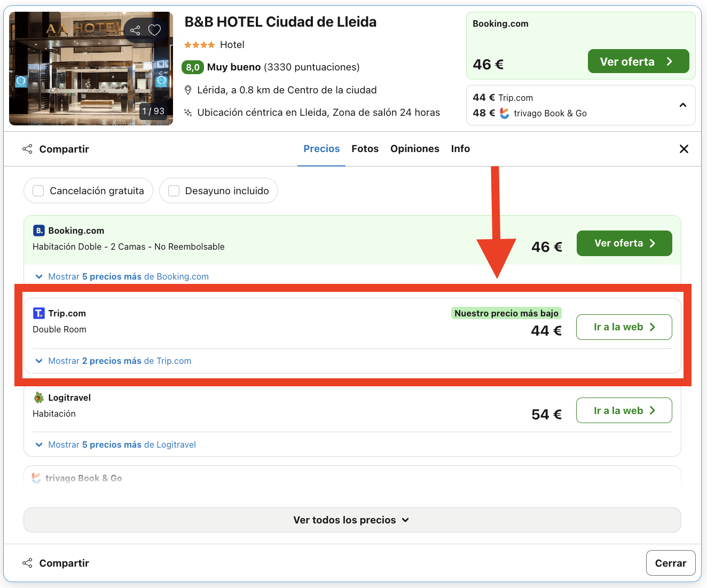Click the 44 € price in Trip.com row
This screenshot has height=588, width=707.
pos(546,331)
